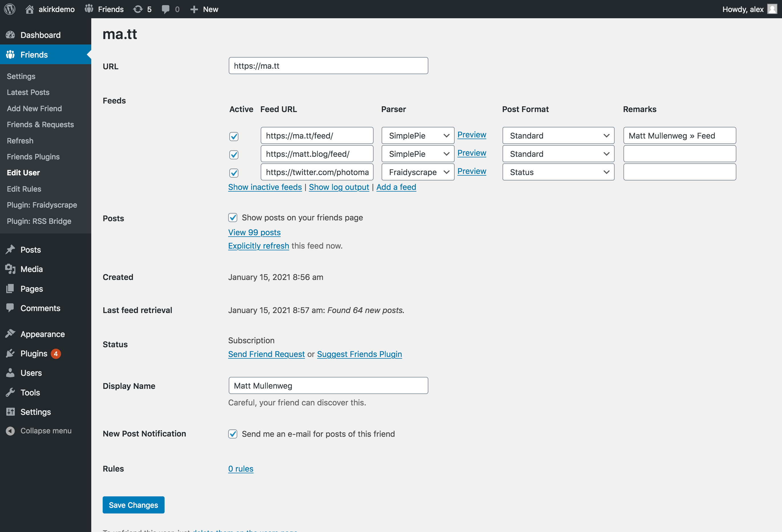782x532 pixels.
Task: Click the Collapse menu arrow icon
Action: click(11, 431)
